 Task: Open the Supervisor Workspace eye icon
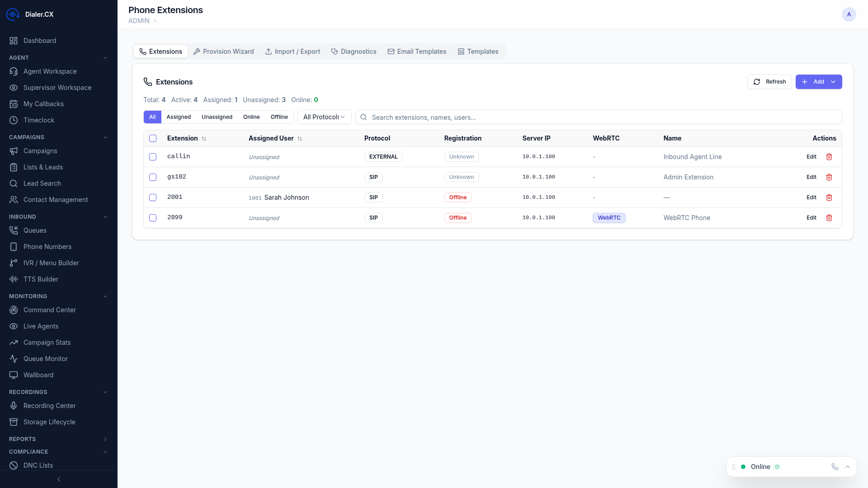pos(13,88)
